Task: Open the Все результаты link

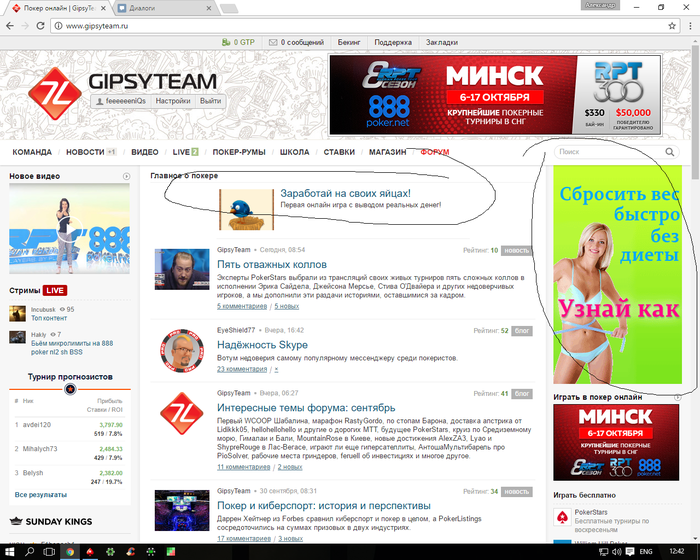Action: pyautogui.click(x=41, y=495)
